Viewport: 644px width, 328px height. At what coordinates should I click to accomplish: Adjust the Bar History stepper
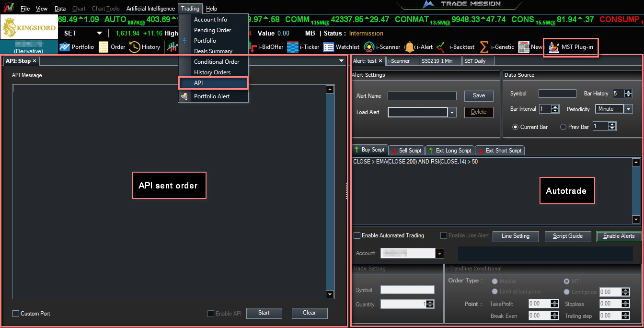point(629,94)
